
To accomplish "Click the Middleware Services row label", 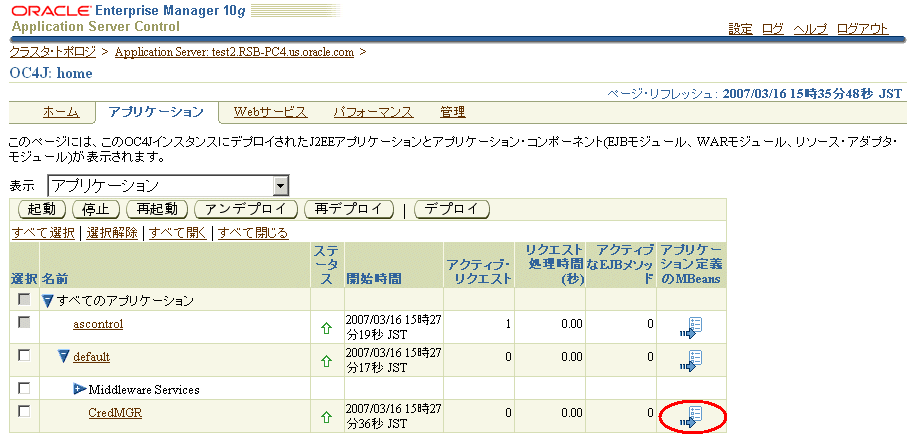I will 144,389.
